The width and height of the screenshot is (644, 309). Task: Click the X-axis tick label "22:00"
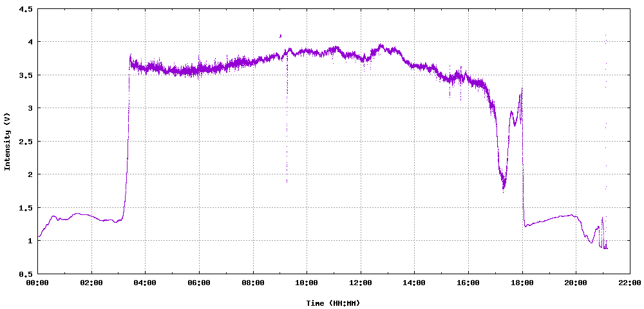click(630, 283)
